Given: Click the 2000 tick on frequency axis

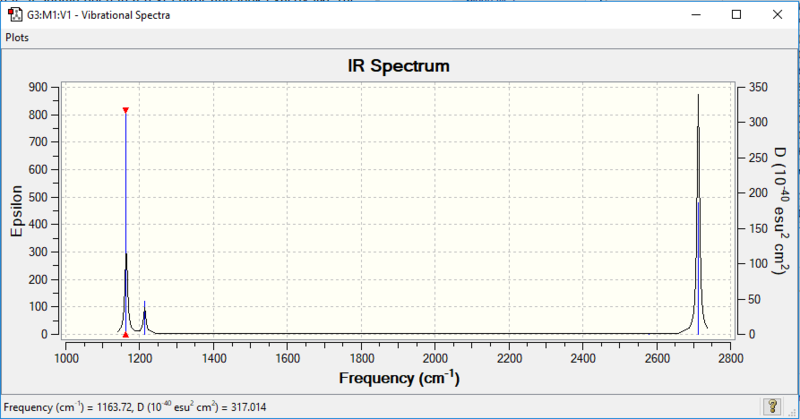Looking at the screenshot, I should click(435, 359).
